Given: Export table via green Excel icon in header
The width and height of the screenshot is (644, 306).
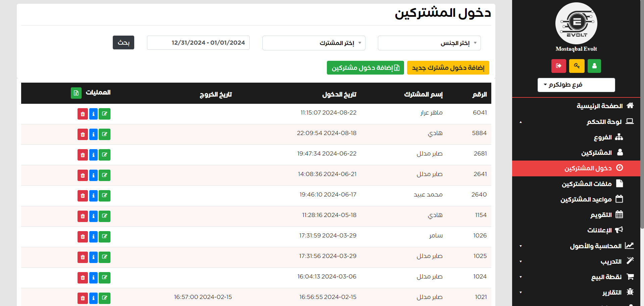Looking at the screenshot, I should point(76,93).
